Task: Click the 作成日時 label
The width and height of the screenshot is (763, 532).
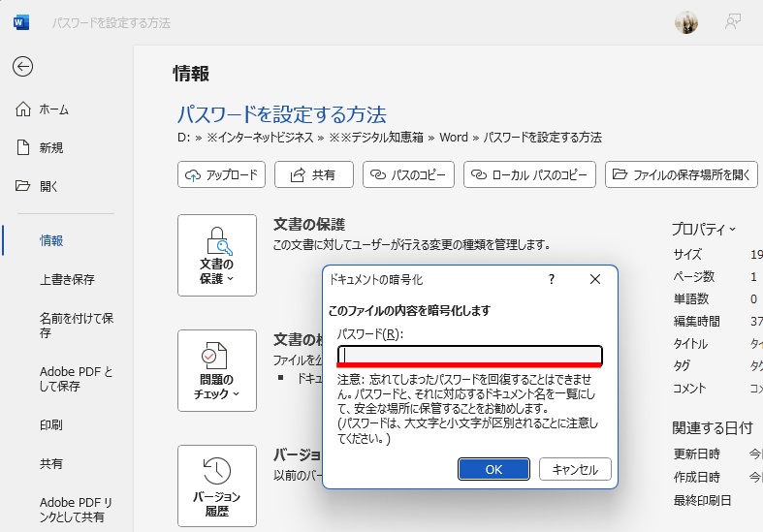Action: 697,477
